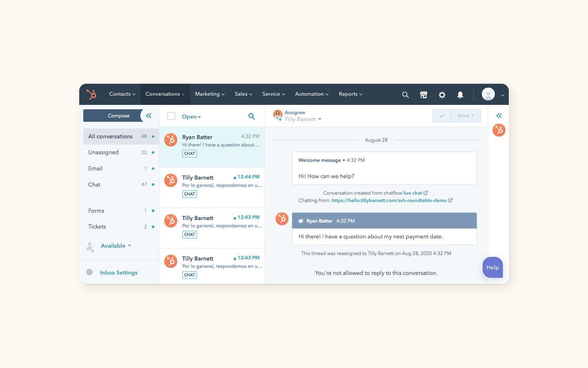588x368 pixels.
Task: Open external link icon next to live chat
Action: [426, 193]
